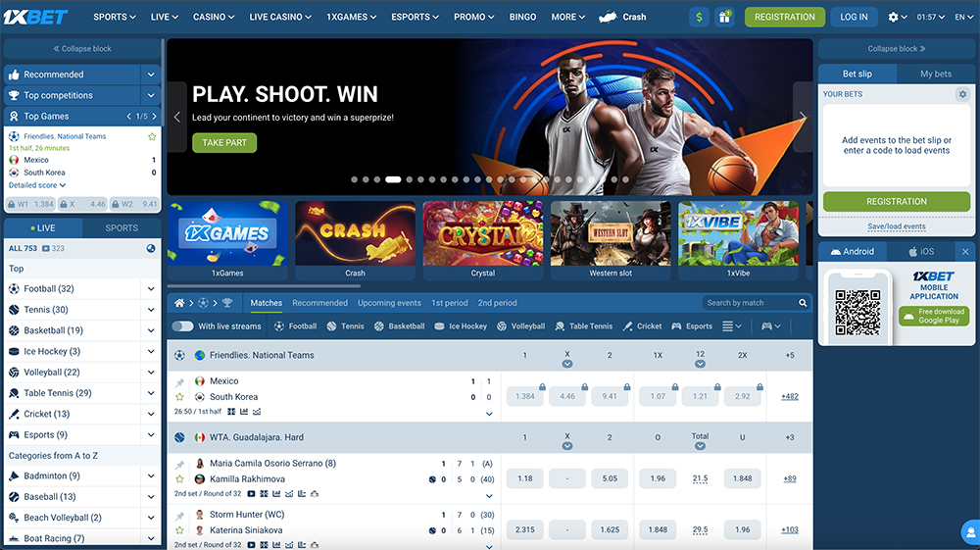Filter matches by Esports

tap(692, 326)
